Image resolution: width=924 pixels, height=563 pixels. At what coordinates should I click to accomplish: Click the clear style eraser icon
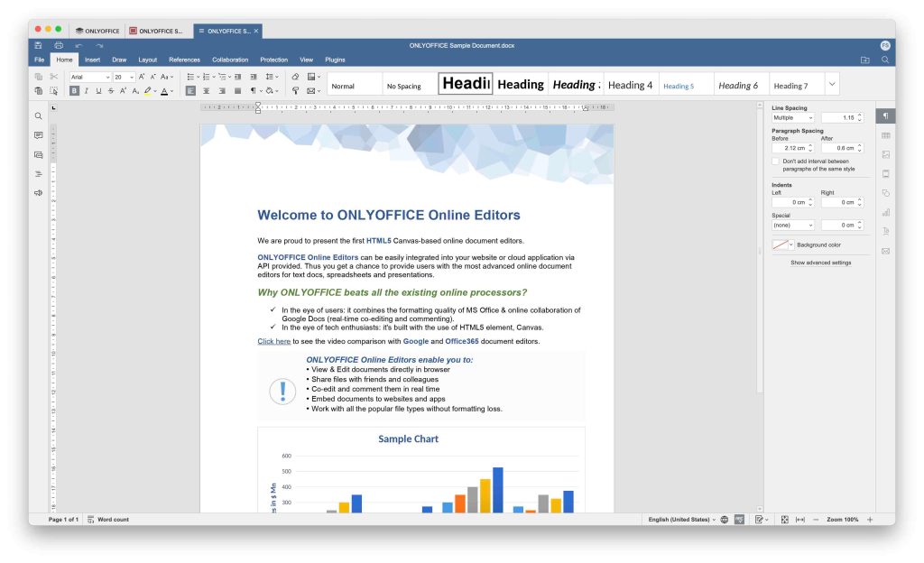(x=295, y=78)
